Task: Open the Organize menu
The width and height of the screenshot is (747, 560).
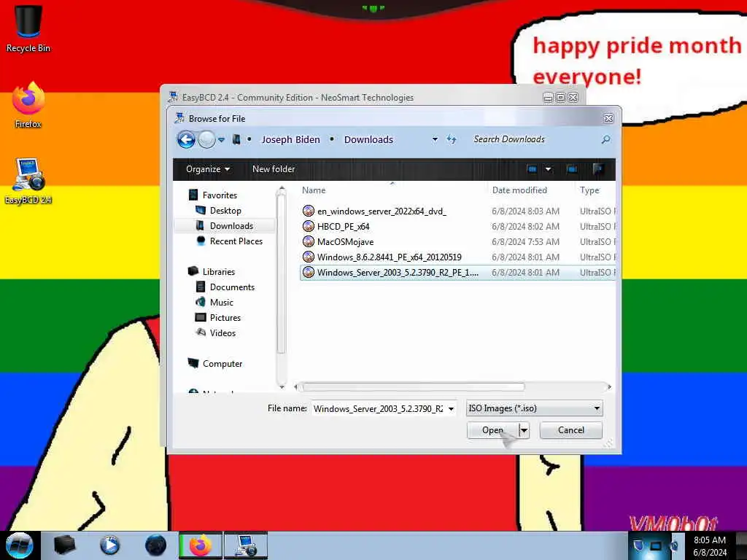Action: click(208, 169)
